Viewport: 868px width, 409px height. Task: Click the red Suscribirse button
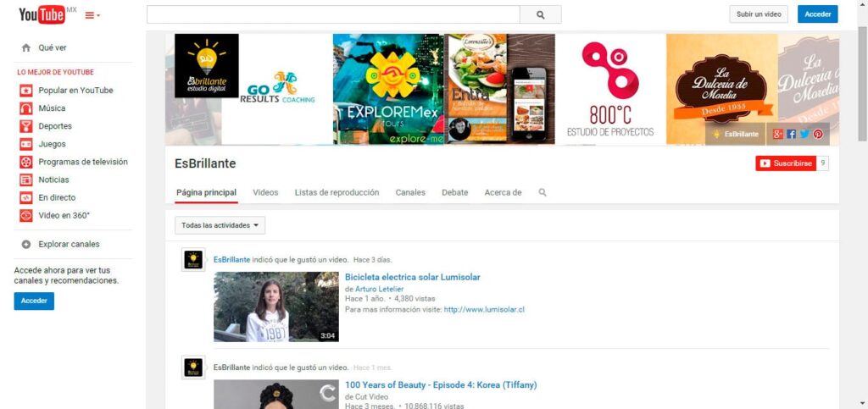point(786,163)
